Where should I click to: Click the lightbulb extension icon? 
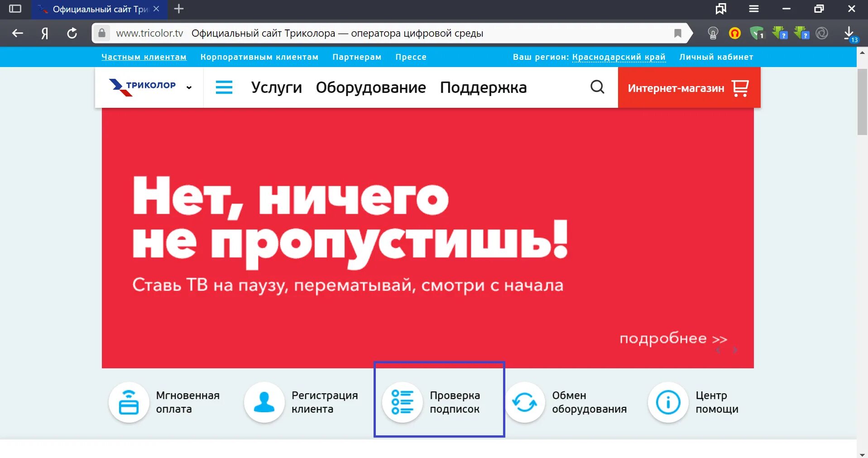pos(713,33)
